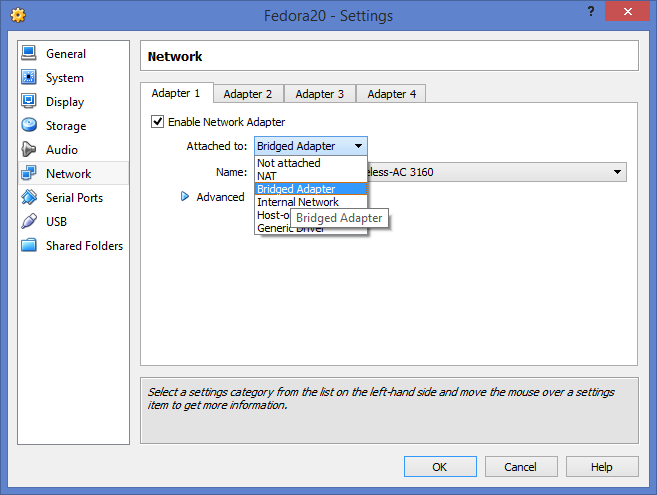Select the Storage category label
657x495 pixels.
[66, 126]
